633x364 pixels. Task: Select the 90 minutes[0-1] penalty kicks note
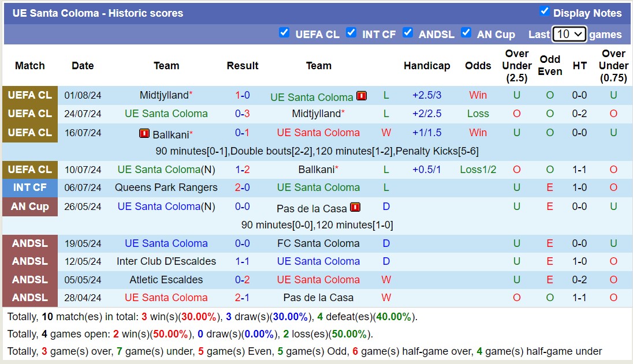coord(317,151)
